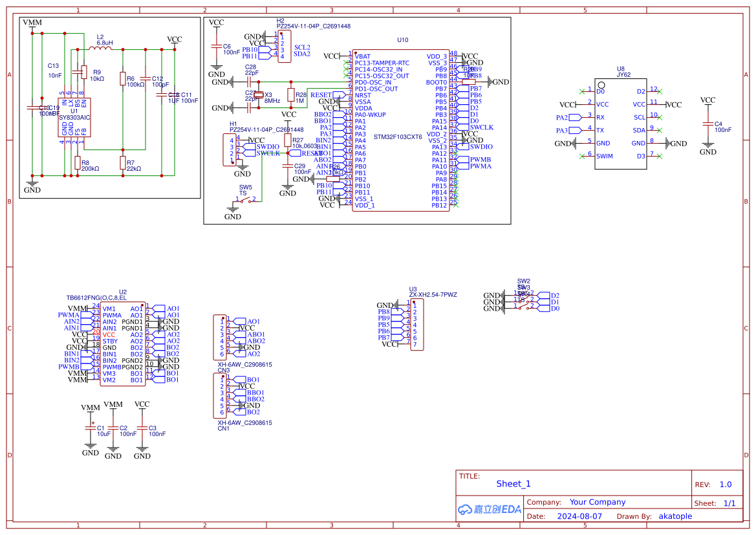Screen dimensions: 756x535
Task: Click the sheet number 1/1
Action: click(729, 503)
